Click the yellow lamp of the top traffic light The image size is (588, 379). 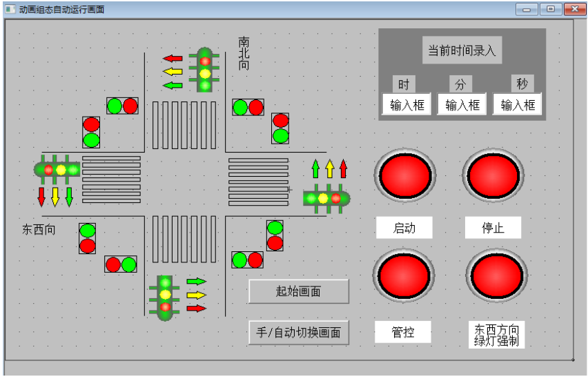[205, 74]
